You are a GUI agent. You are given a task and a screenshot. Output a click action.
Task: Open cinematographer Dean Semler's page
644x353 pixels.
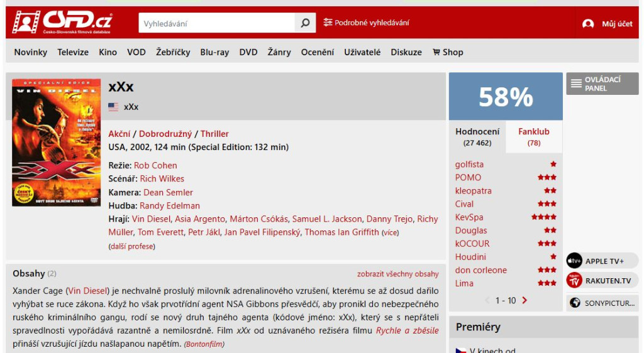point(168,192)
